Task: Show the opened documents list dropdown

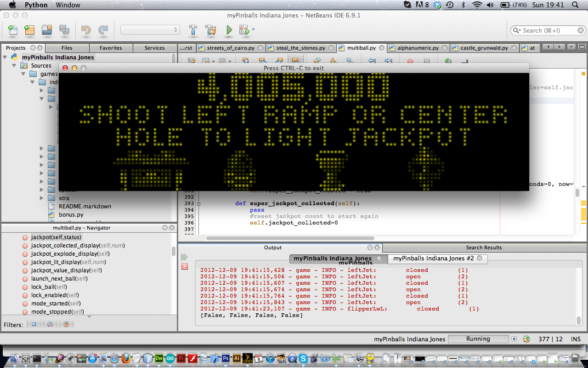Action: click(571, 47)
